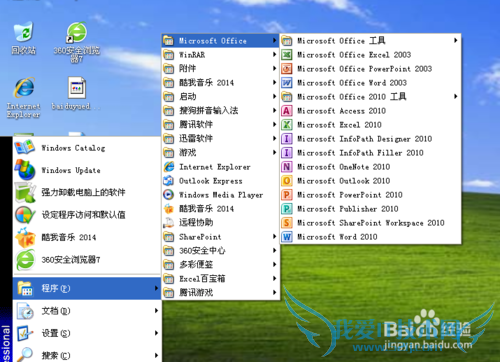The width and height of the screenshot is (500, 362).
Task: Click the text "Microsoft Office PowerPoint 2003"
Action: (x=365, y=69)
